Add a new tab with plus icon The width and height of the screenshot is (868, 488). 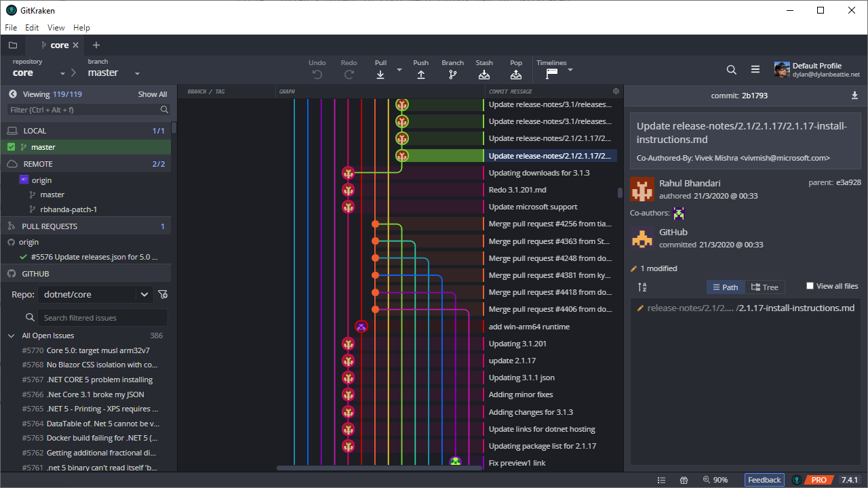96,45
